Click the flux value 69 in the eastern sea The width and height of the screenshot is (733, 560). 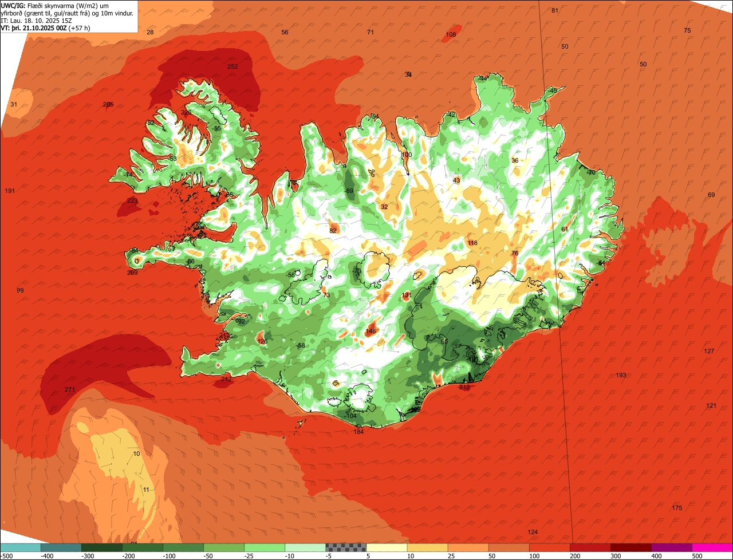[x=711, y=195]
